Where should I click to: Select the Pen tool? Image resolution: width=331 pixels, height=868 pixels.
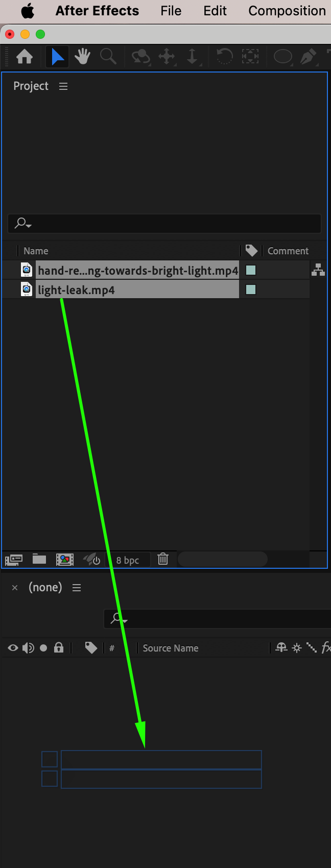coord(308,56)
